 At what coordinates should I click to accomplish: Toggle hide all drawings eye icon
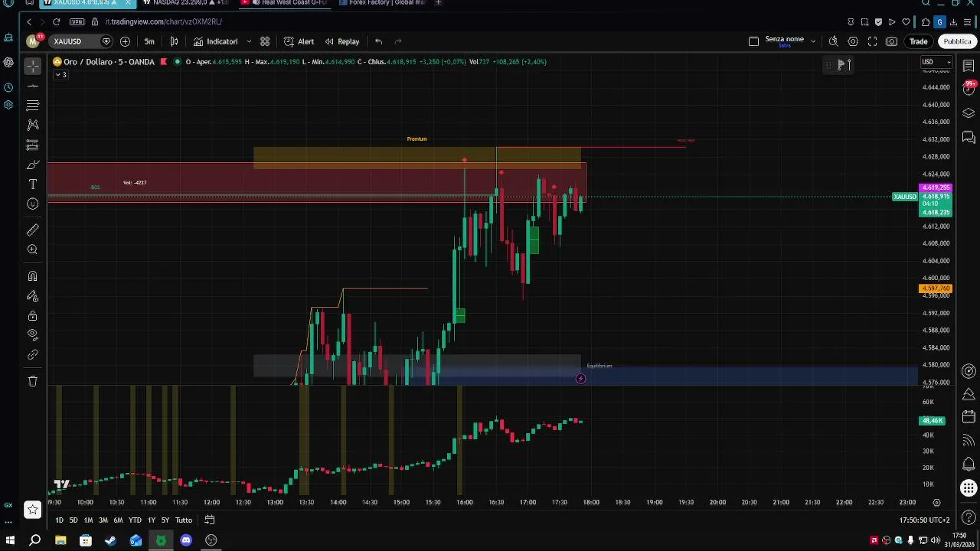[x=32, y=334]
